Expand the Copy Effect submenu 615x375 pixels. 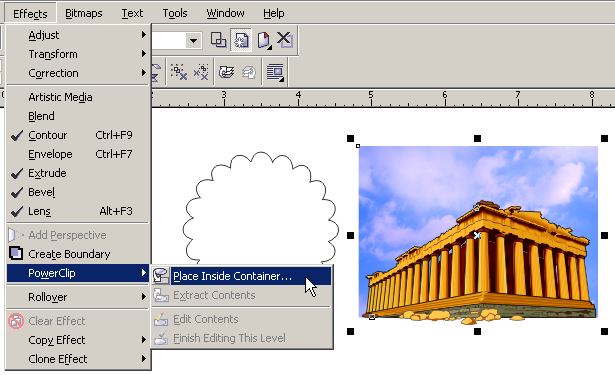[78, 340]
